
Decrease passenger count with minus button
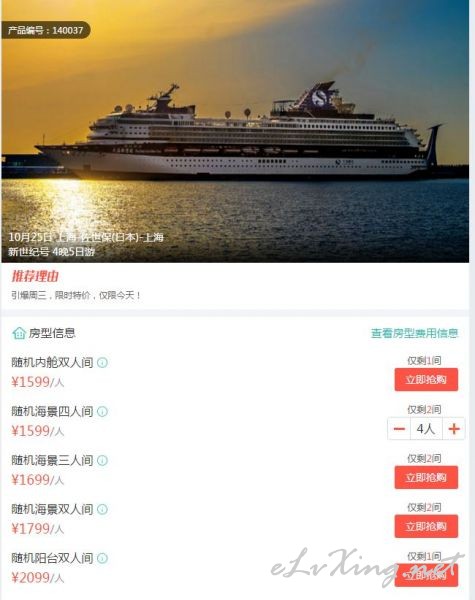pos(399,429)
